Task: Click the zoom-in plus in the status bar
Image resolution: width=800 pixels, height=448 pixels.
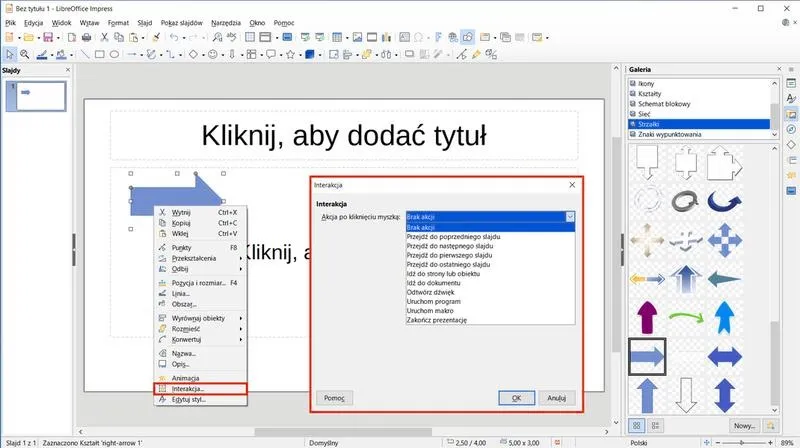Action: (x=770, y=443)
